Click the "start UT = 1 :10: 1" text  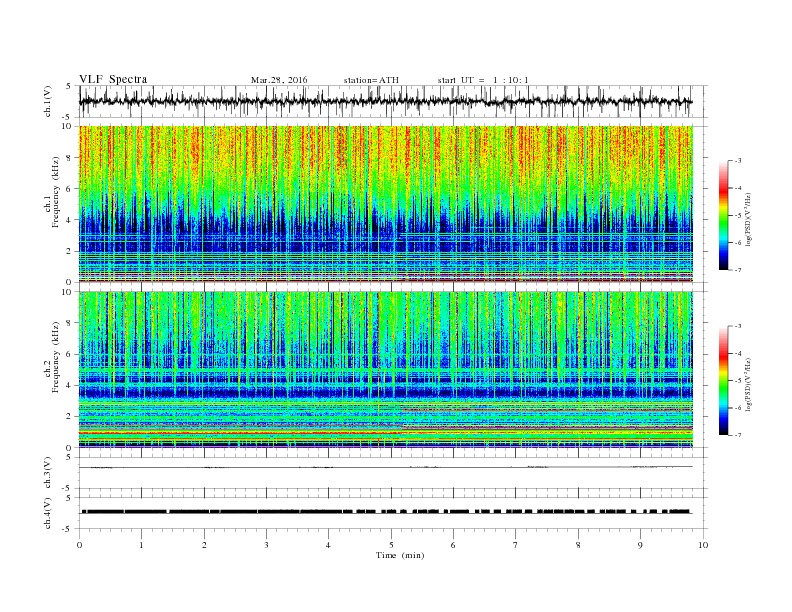[483, 80]
